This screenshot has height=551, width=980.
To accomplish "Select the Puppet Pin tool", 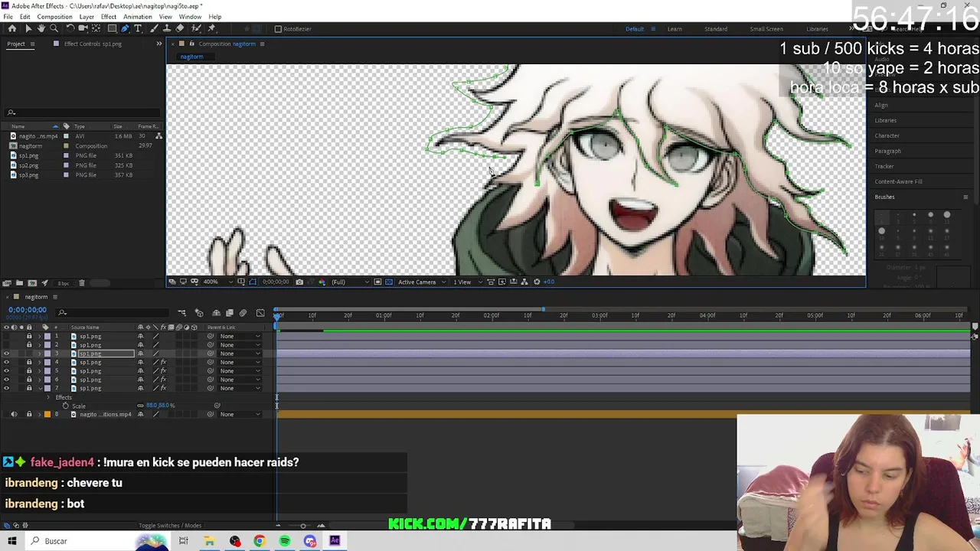I will [x=212, y=28].
